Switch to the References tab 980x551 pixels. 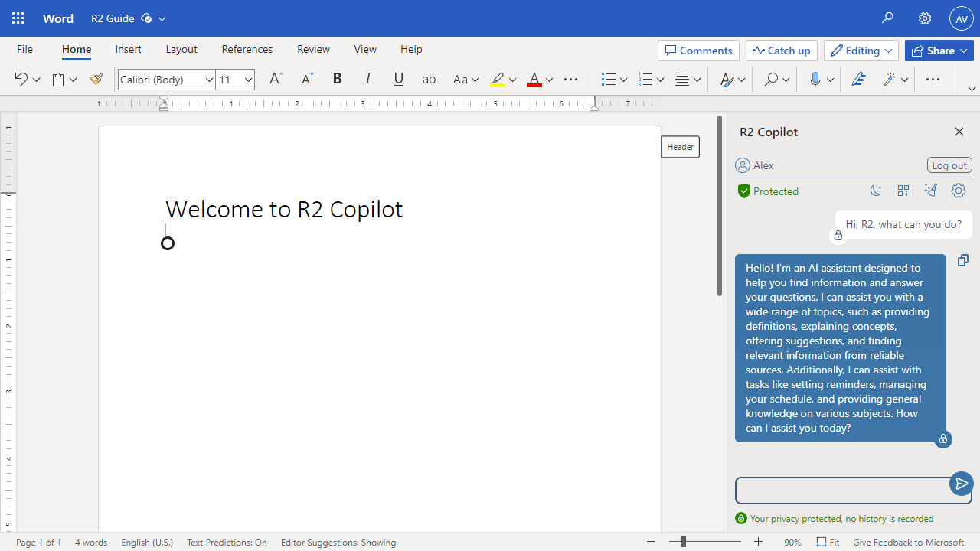(247, 49)
